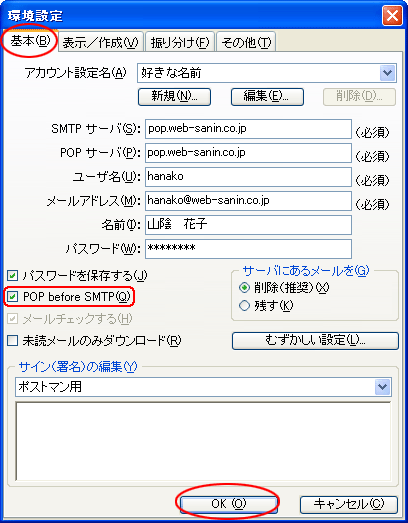Enable 未読メールのみダウンロード checkbox
Image resolution: width=408 pixels, height=523 pixels.
click(x=13, y=341)
